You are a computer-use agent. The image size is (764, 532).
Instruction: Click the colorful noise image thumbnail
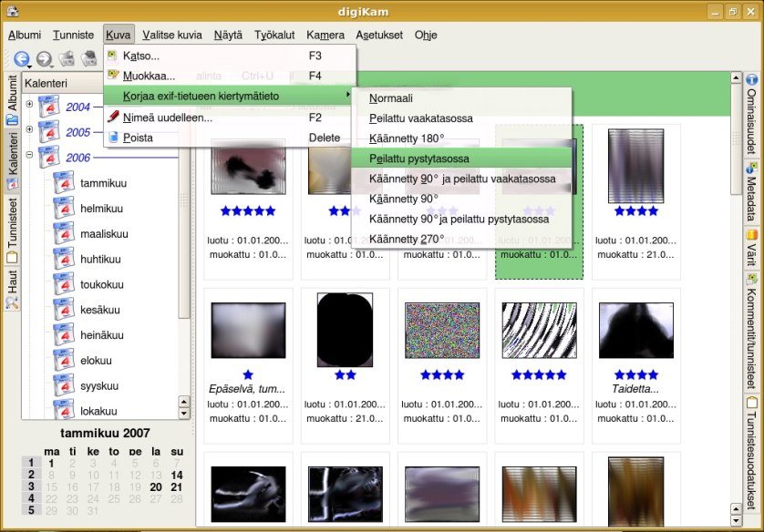442,331
